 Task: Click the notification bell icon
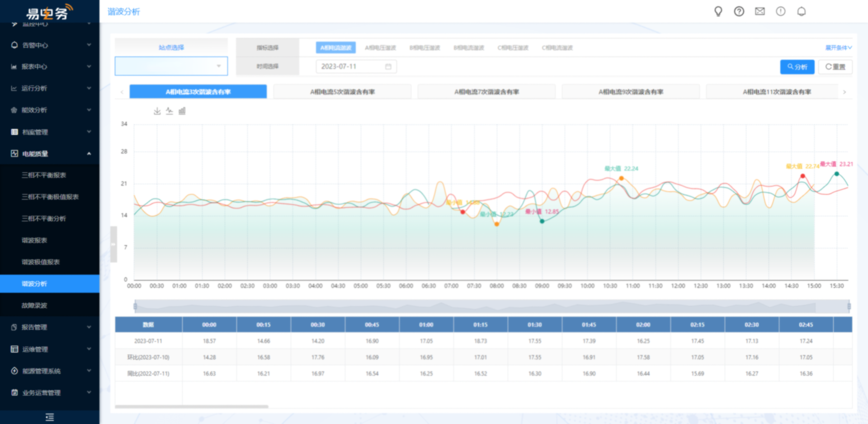click(x=801, y=11)
